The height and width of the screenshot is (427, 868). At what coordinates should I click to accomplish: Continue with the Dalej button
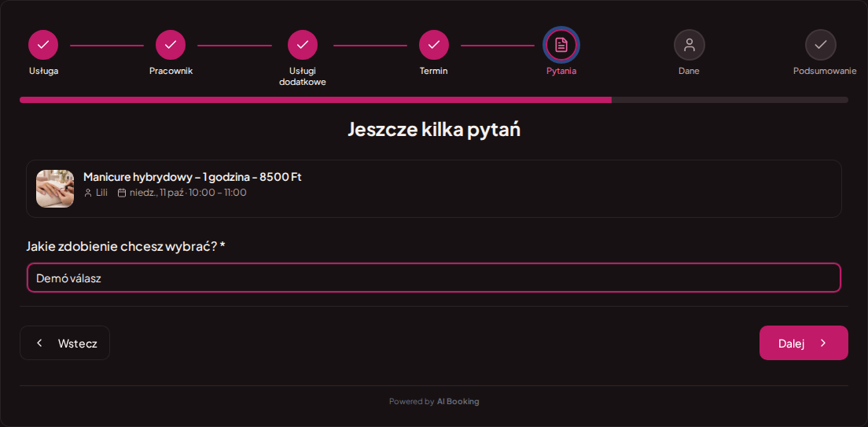click(x=804, y=343)
